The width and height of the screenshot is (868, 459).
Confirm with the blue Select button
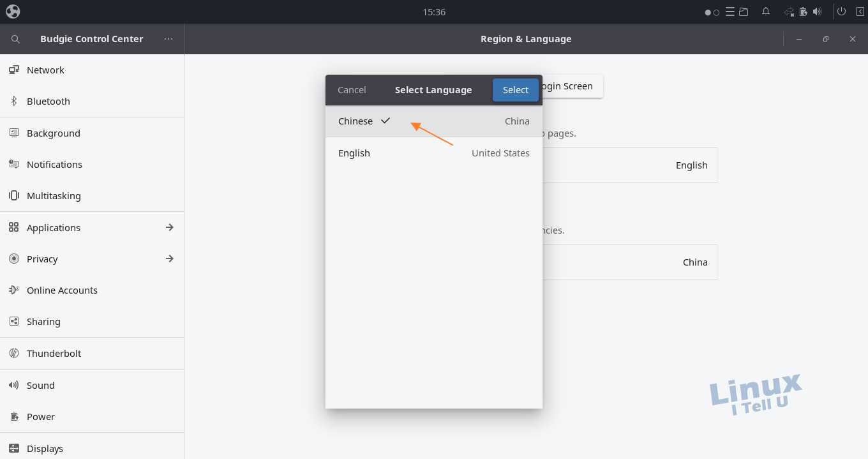516,90
